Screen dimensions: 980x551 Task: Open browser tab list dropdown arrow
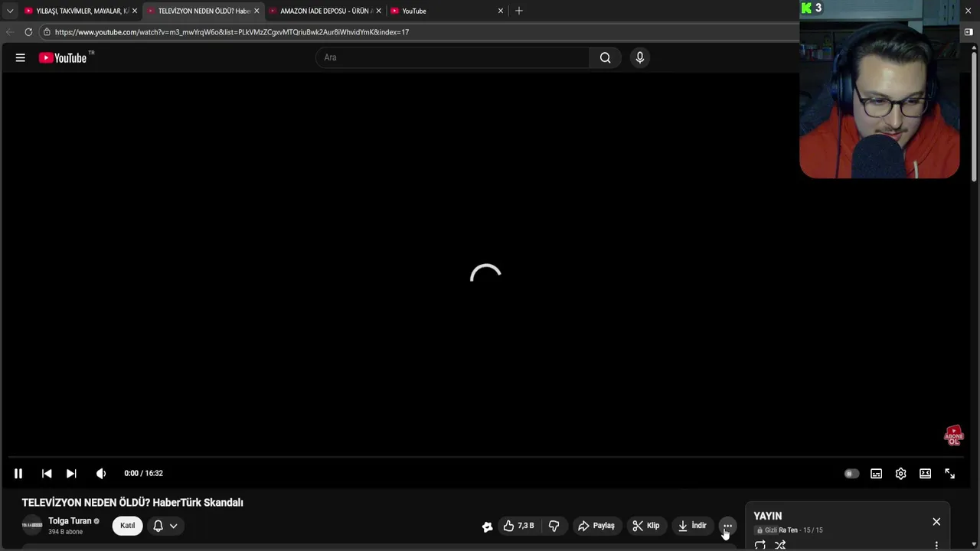pyautogui.click(x=10, y=11)
